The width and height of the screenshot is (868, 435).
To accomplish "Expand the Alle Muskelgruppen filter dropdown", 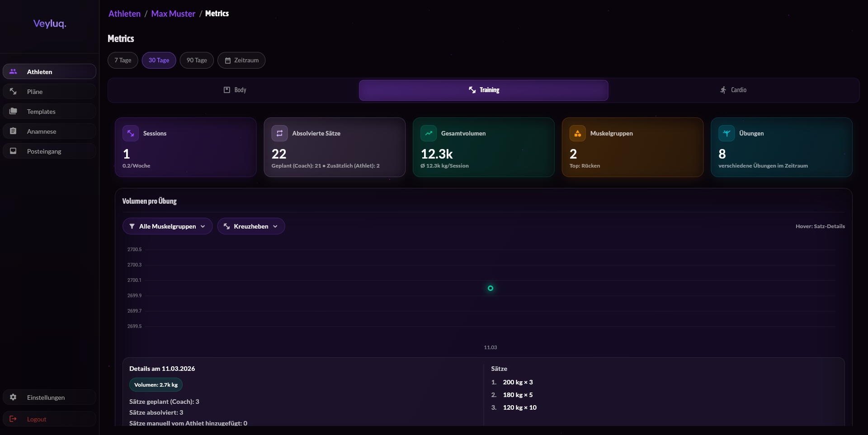I will coord(167,226).
